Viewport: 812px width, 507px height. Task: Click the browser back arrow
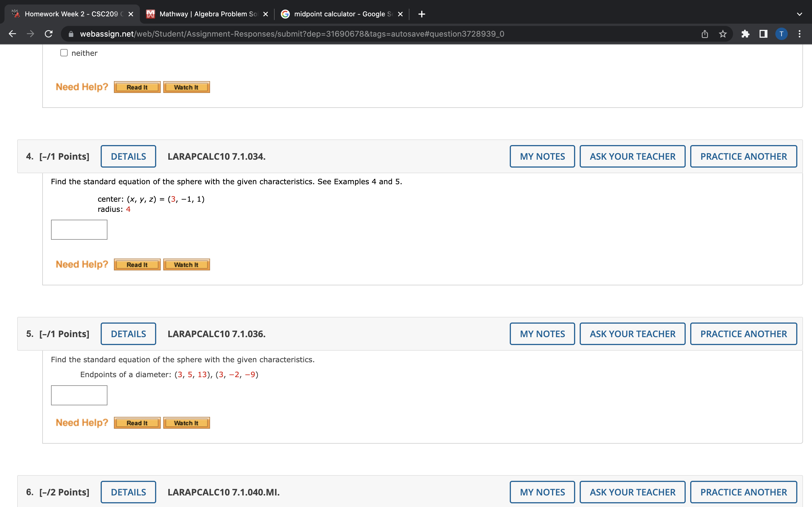click(x=12, y=34)
